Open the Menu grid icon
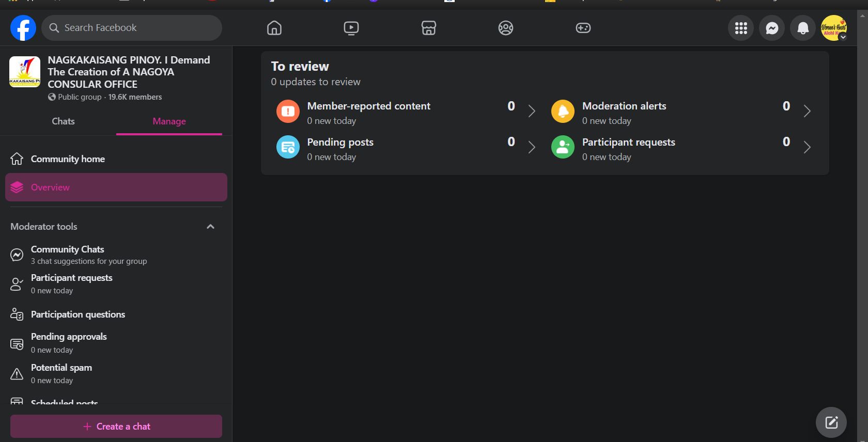The width and height of the screenshot is (868, 442). tap(741, 28)
